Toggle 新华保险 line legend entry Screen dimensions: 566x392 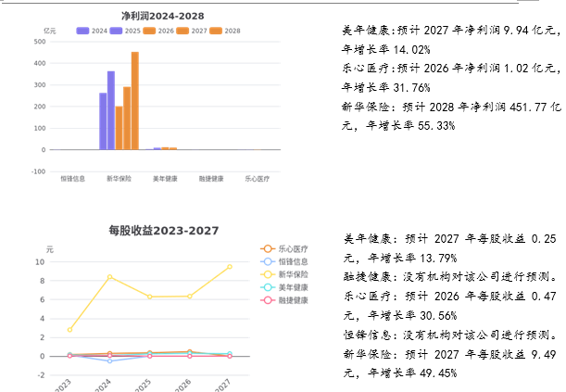pyautogui.click(x=284, y=274)
